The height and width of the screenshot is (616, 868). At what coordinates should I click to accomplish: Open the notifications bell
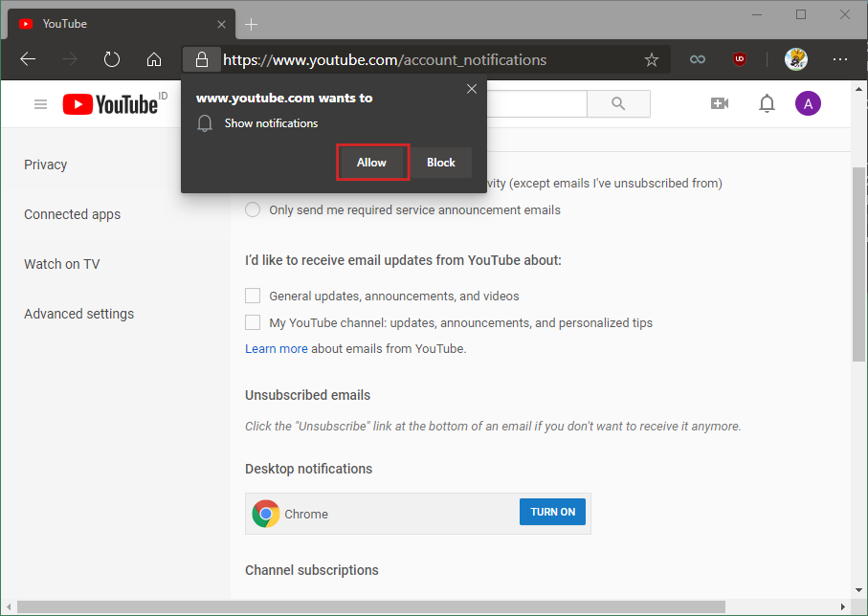click(x=767, y=104)
